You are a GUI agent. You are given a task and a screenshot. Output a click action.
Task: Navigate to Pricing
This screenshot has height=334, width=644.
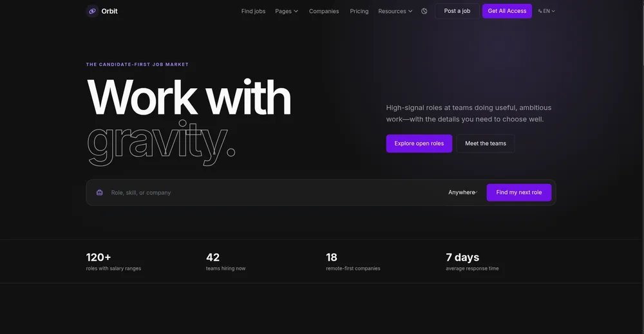click(359, 11)
